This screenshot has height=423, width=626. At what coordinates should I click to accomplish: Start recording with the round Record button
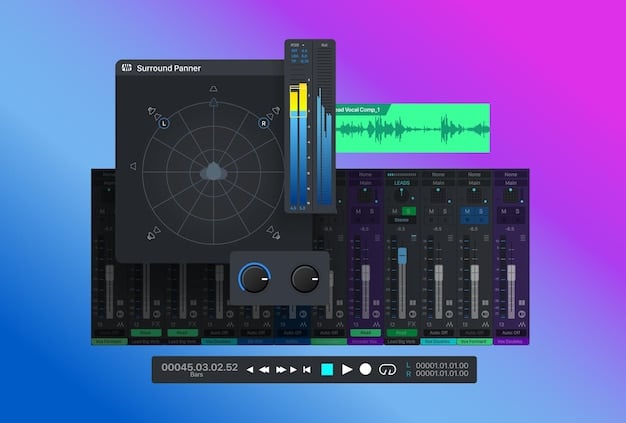click(366, 369)
